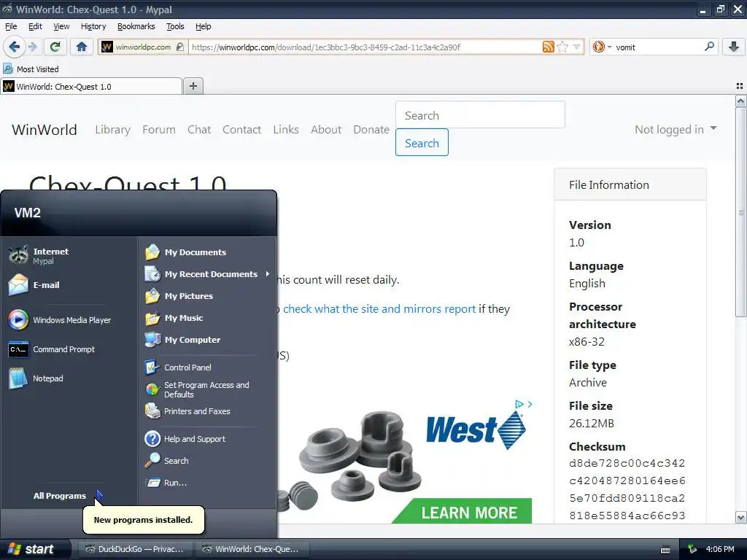This screenshot has height=560, width=747.
Task: Click the system tray icon beside the clock
Action: (692, 549)
